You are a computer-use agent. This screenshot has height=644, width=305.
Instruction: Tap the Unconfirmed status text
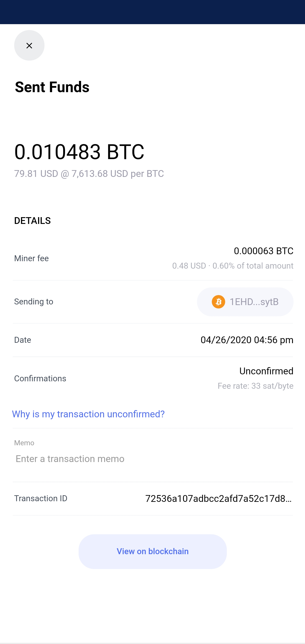[x=266, y=371]
